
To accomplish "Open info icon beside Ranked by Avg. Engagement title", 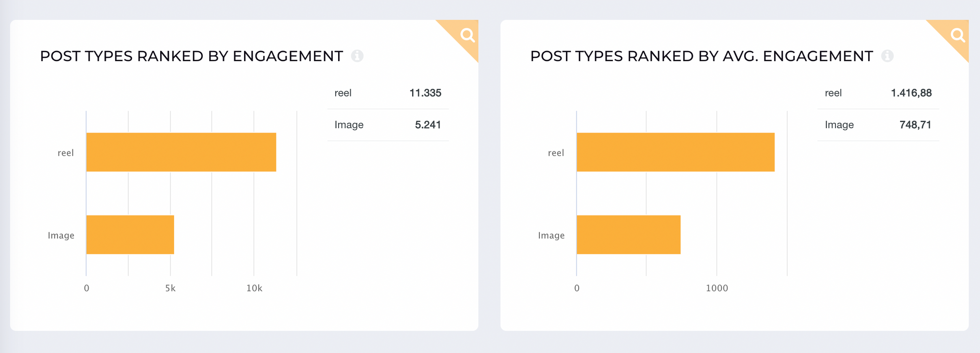I will click(x=887, y=56).
